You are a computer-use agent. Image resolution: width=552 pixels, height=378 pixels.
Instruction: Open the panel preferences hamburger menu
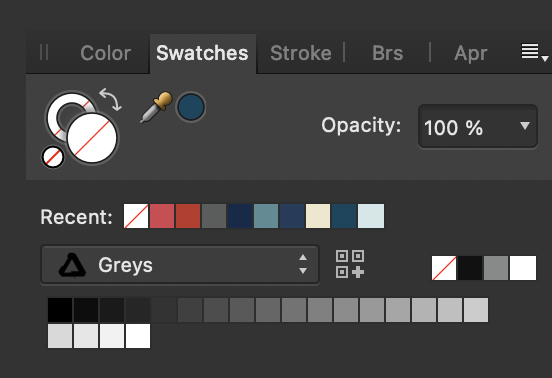click(534, 52)
